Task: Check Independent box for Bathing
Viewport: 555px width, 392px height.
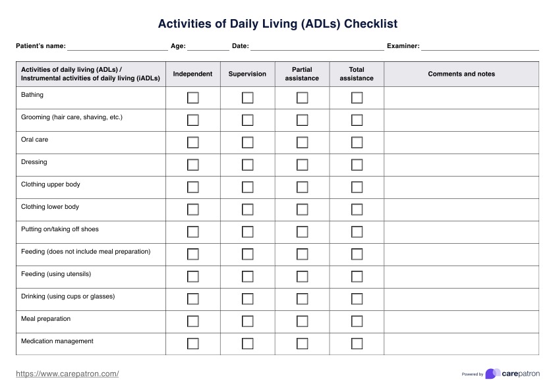Action: pos(192,98)
